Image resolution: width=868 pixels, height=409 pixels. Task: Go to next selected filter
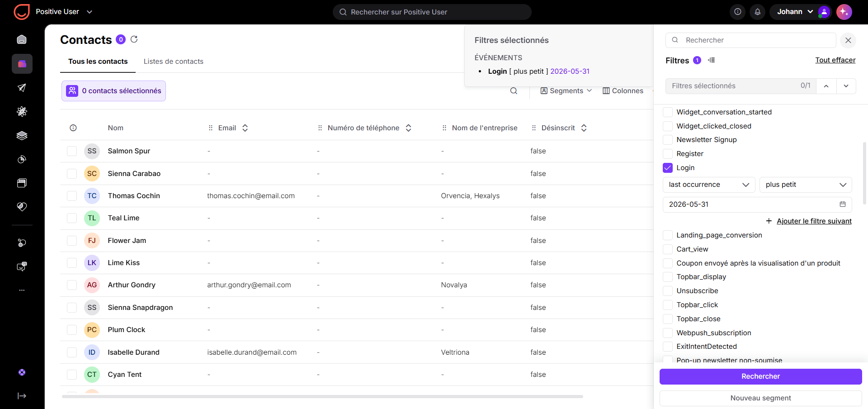[x=846, y=86]
